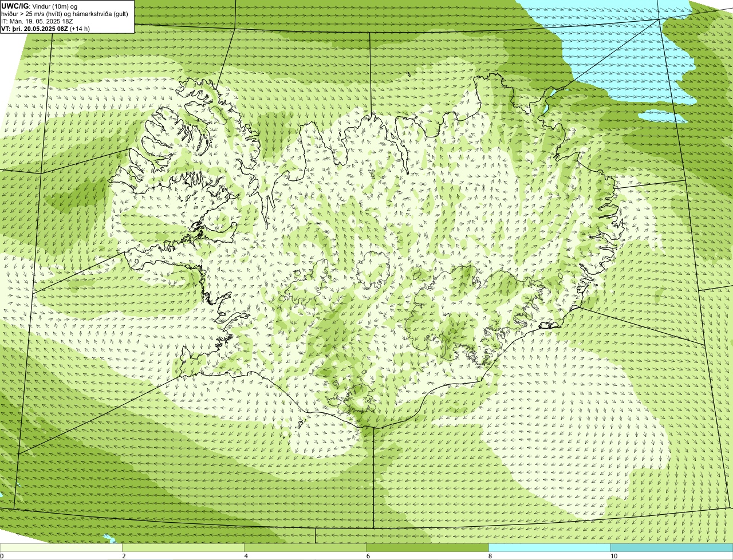
Task: Click the legend scale label '4'
Action: pyautogui.click(x=246, y=556)
